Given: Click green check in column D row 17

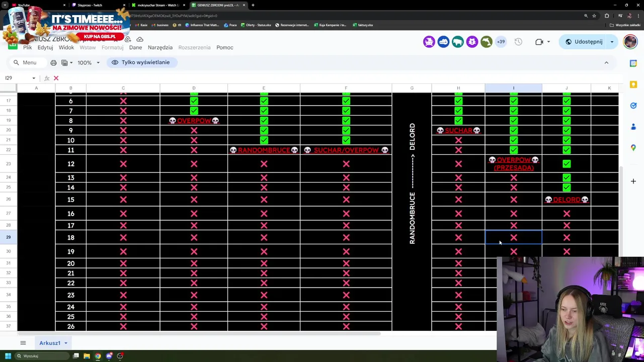Looking at the screenshot, I should pyautogui.click(x=194, y=101).
